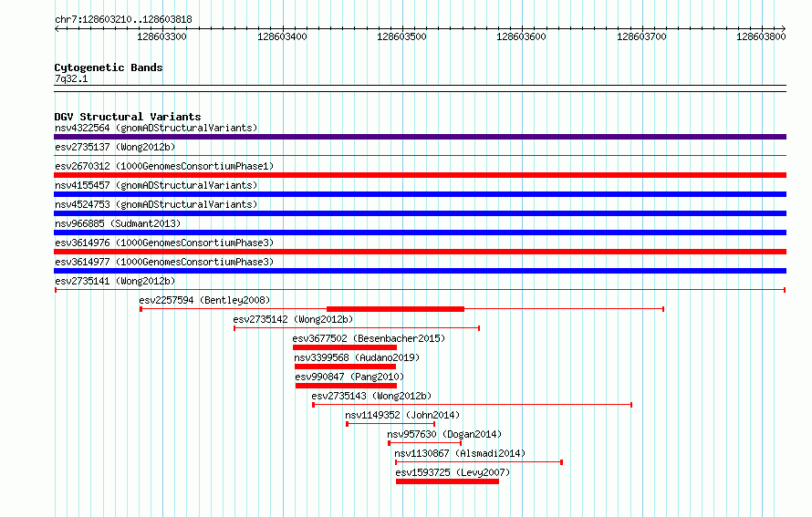Click the thin red esv2735137 line
812x517 pixels.
tap(420, 155)
